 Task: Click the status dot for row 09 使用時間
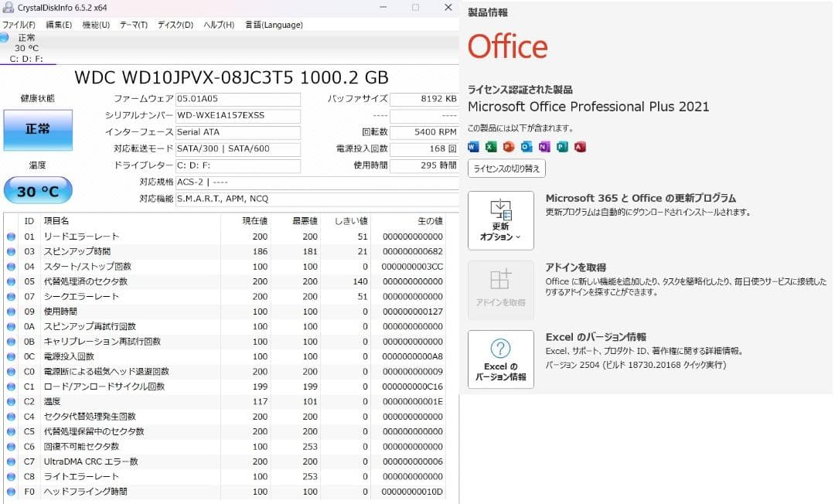tap(11, 312)
